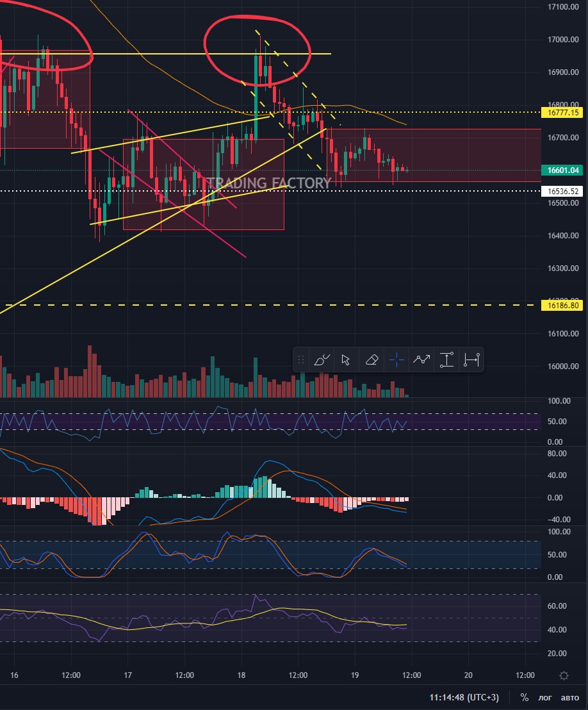588x710 pixels.
Task: Pick the horizontal date range measure tool
Action: pyautogui.click(x=471, y=360)
